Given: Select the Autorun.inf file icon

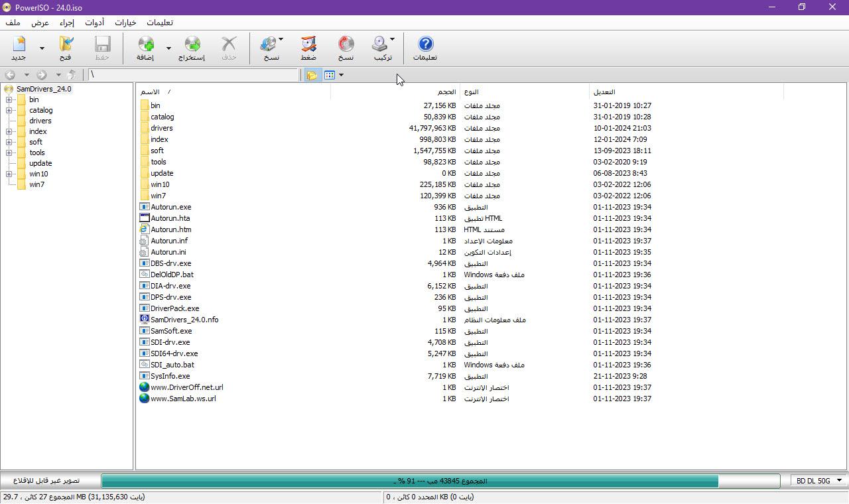Looking at the screenshot, I should pyautogui.click(x=145, y=241).
